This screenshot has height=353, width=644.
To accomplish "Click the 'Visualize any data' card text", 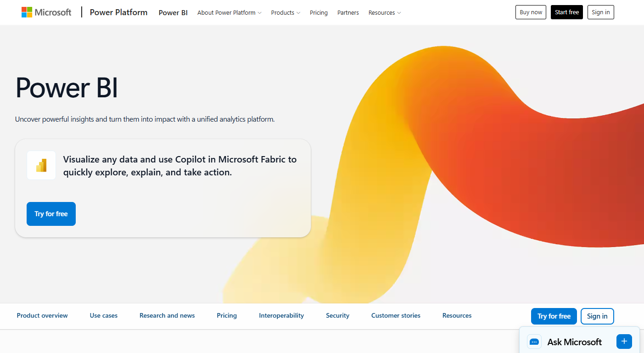I will (x=180, y=166).
